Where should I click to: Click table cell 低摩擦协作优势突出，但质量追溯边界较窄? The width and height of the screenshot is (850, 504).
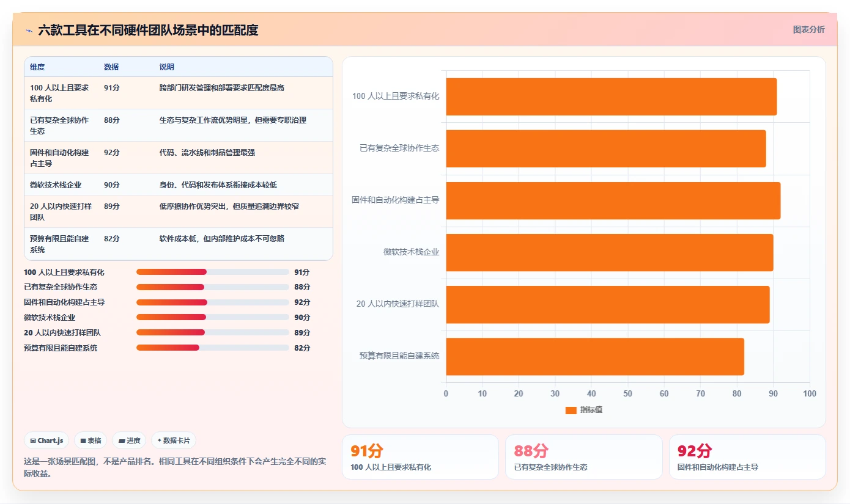[229, 206]
